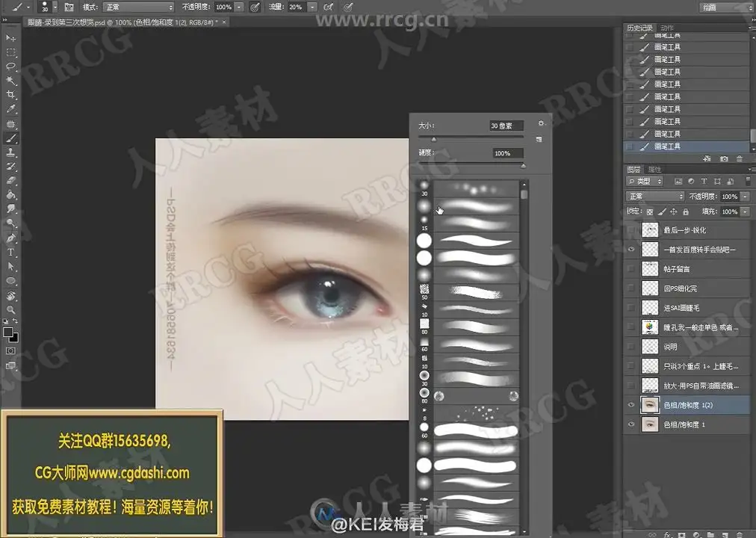
Task: Select the Magic Wand tool
Action: tap(10, 81)
